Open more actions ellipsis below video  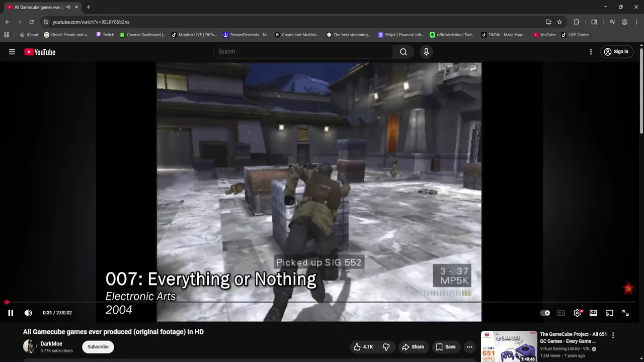(x=469, y=347)
